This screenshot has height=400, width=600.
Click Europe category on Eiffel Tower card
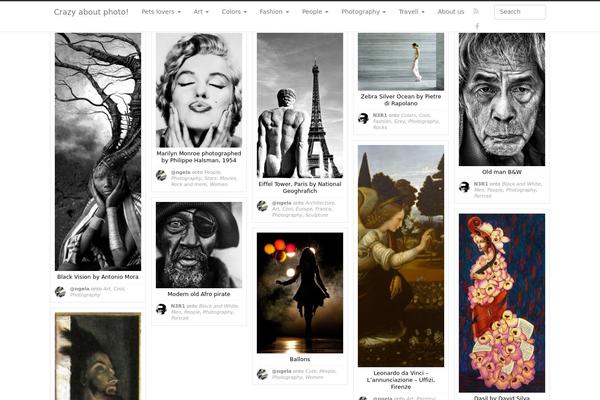303,209
